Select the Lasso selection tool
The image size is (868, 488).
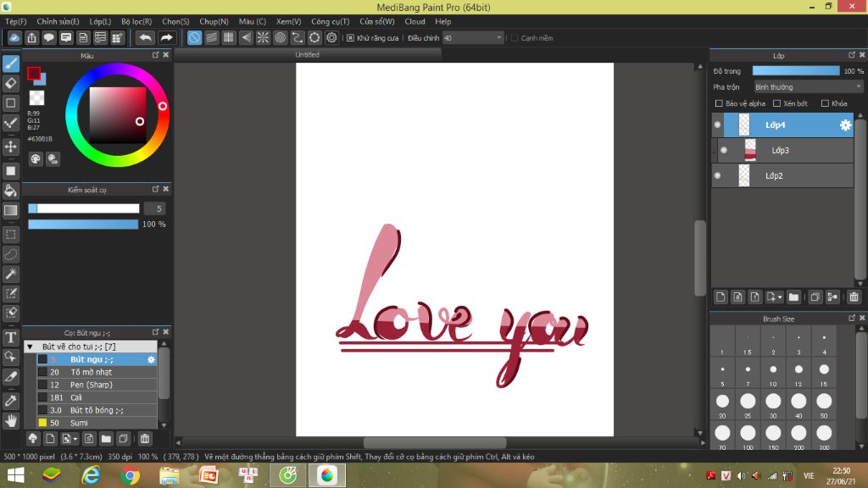pyautogui.click(x=11, y=254)
